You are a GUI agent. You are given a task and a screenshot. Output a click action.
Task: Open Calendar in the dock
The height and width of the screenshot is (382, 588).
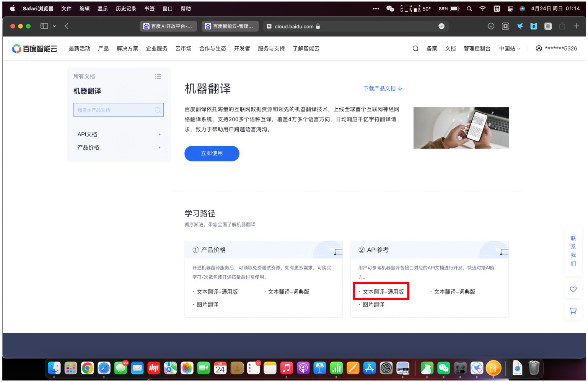coord(220,368)
